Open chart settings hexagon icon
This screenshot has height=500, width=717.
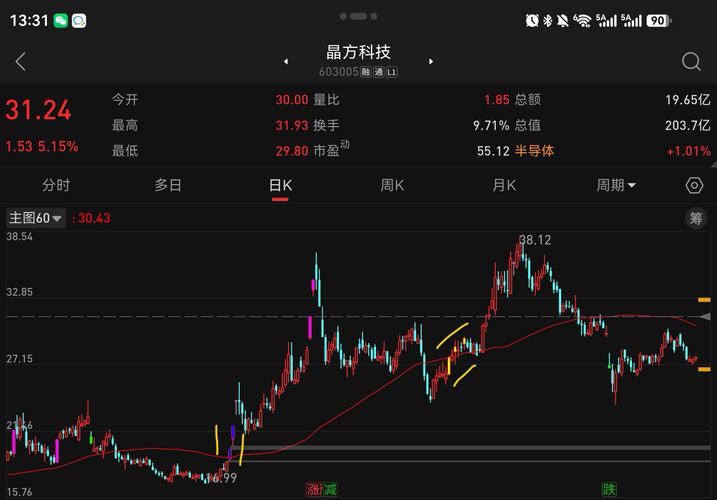(x=694, y=185)
